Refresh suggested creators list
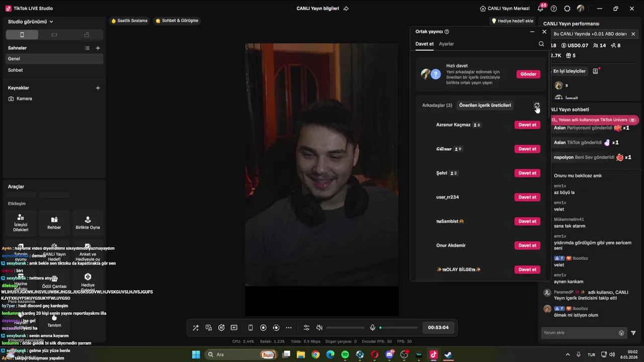644x362 pixels. coord(537,106)
